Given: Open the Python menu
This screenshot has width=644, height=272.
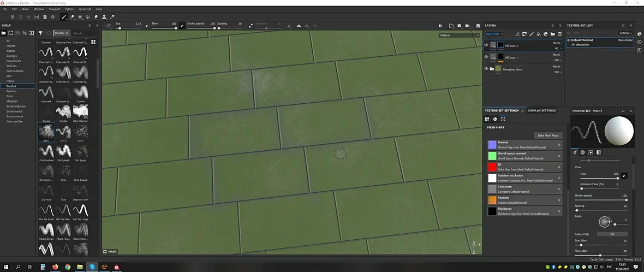Looking at the screenshot, I should 69,9.
